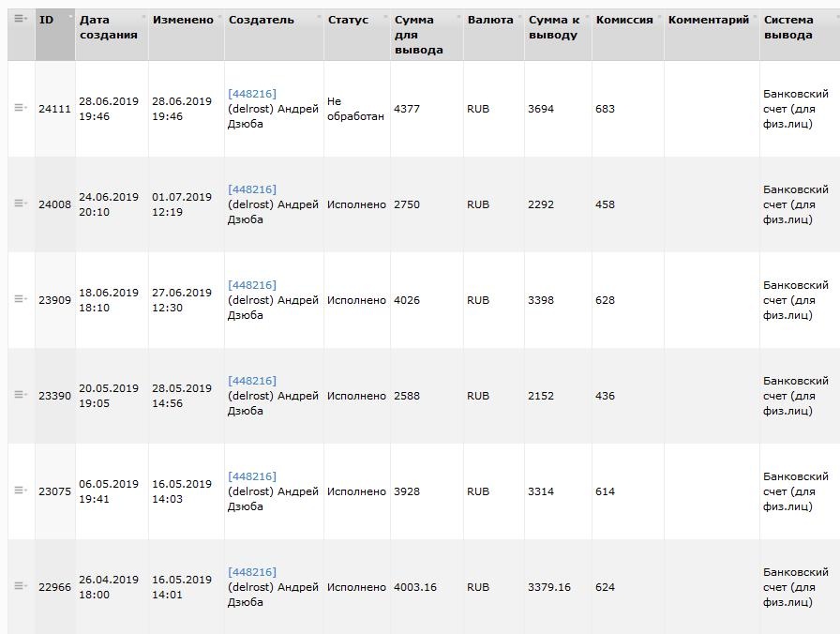
Task: Open creator link [448216] in row 24111
Action: click(252, 94)
